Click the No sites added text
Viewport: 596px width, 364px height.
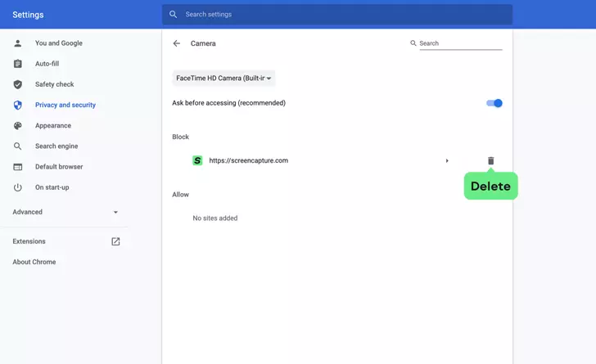click(215, 218)
